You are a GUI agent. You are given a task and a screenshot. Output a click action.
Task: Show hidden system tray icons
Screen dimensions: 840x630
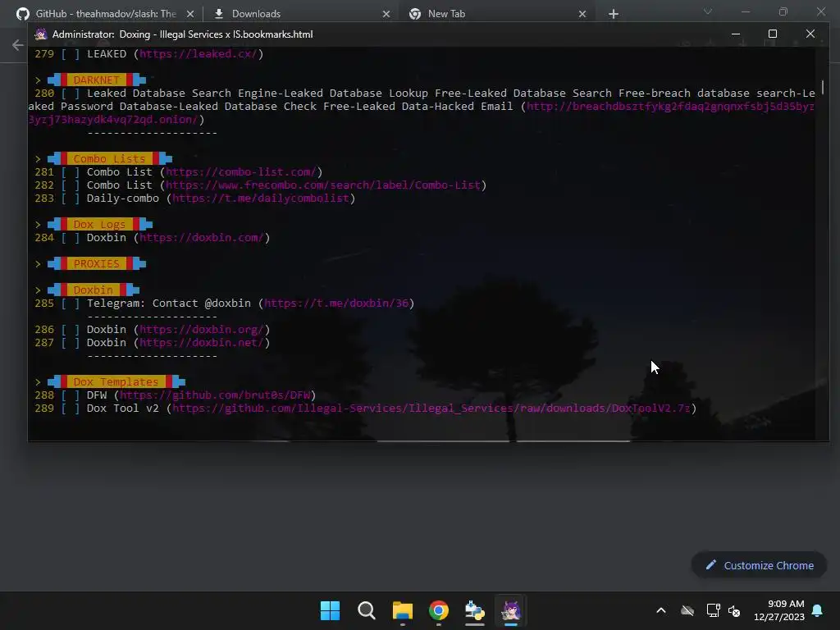pos(661,610)
